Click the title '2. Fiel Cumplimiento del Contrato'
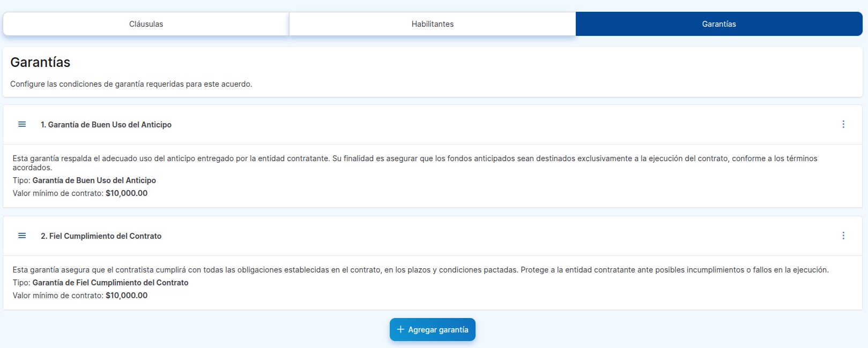The width and height of the screenshot is (868, 348). click(x=101, y=236)
